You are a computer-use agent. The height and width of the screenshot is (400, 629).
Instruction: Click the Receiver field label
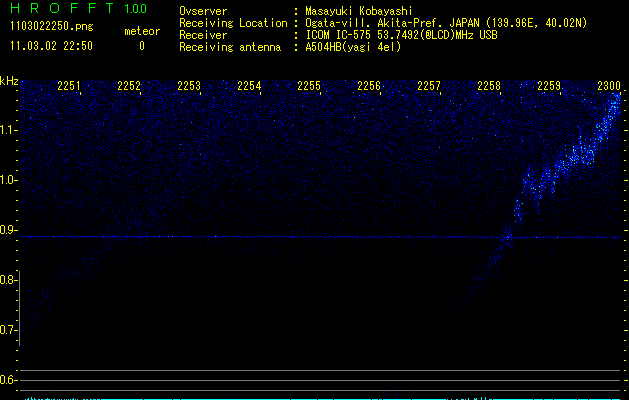[x=203, y=35]
